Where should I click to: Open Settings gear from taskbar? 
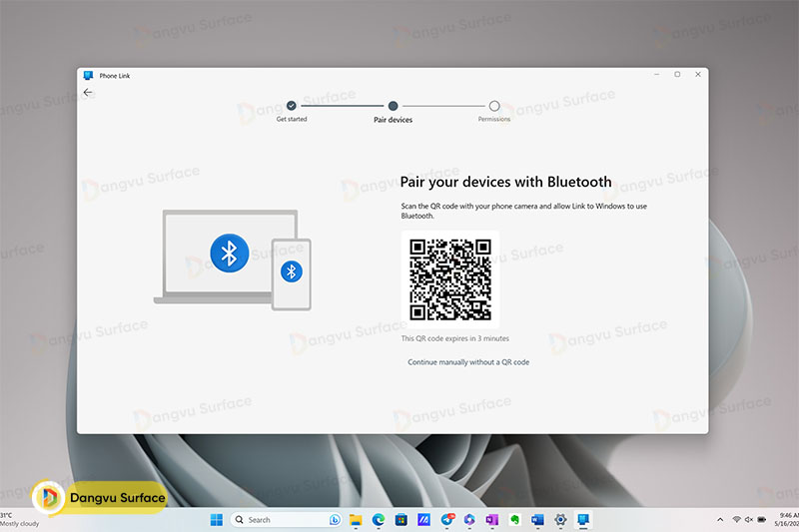click(560, 520)
